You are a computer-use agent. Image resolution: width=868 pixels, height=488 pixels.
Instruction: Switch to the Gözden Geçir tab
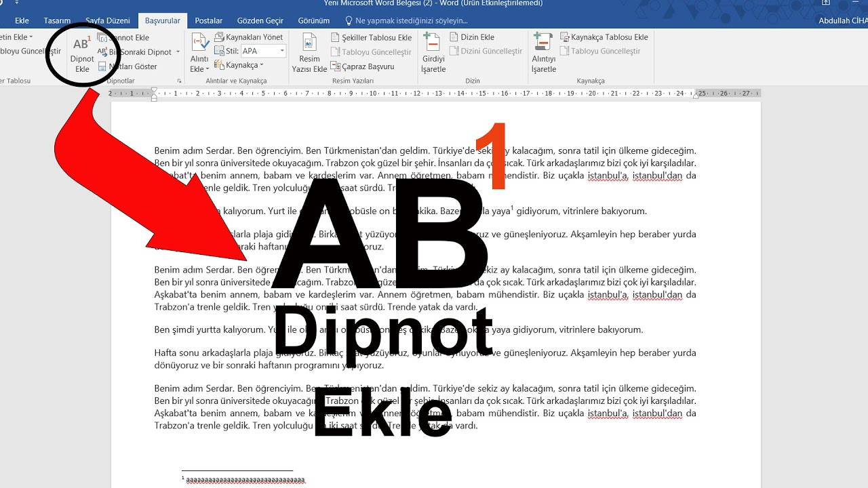[x=260, y=21]
